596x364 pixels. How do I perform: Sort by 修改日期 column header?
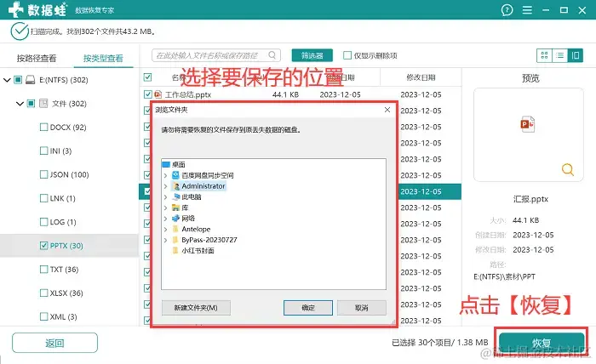tap(421, 77)
